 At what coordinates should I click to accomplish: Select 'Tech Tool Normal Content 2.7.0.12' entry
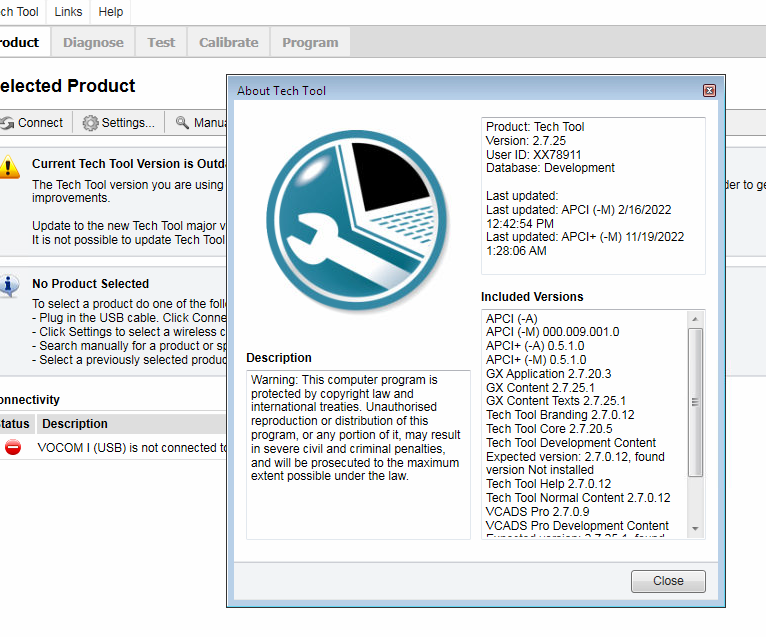578,498
